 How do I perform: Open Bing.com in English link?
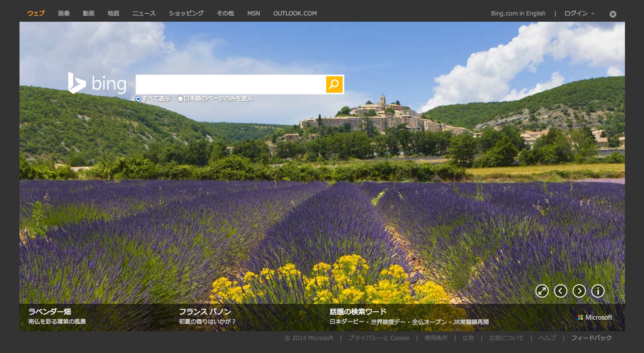tap(518, 13)
